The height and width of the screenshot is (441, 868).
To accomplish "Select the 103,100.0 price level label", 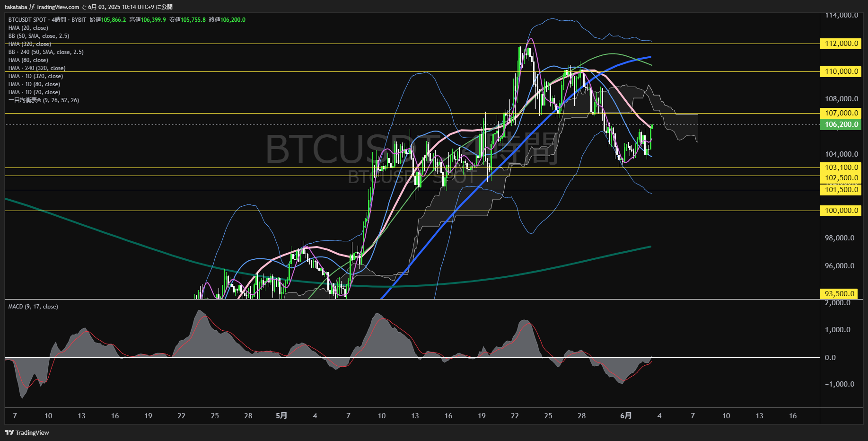I will click(841, 168).
